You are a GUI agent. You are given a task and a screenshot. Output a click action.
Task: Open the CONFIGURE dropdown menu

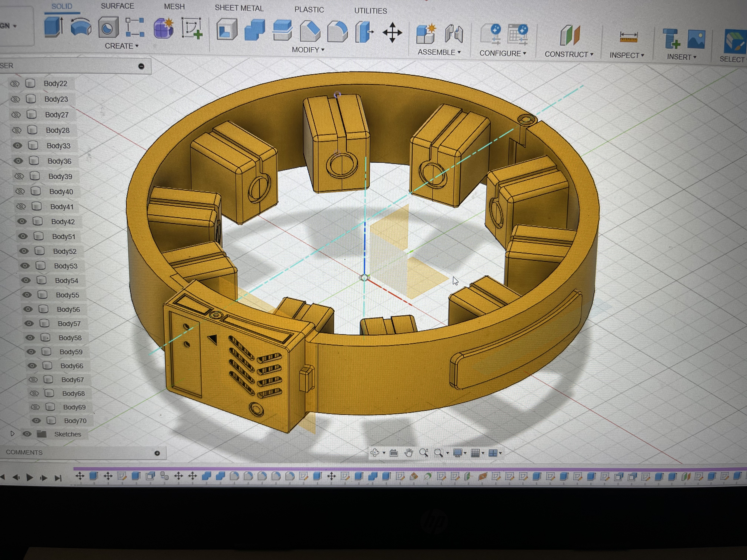point(503,53)
